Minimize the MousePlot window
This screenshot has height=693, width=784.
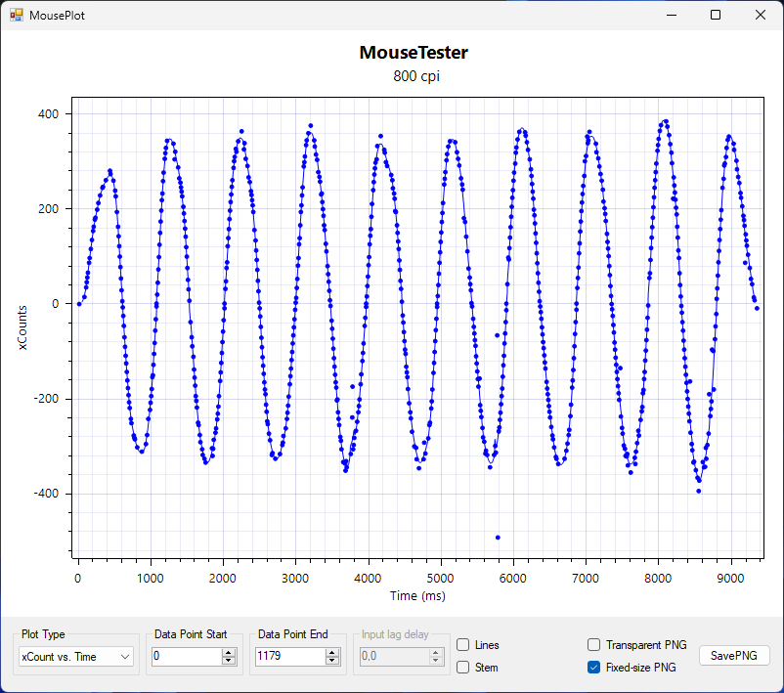point(672,15)
